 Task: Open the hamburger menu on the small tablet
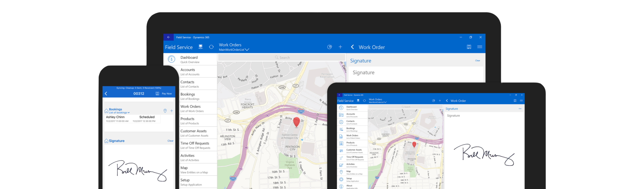(x=521, y=101)
